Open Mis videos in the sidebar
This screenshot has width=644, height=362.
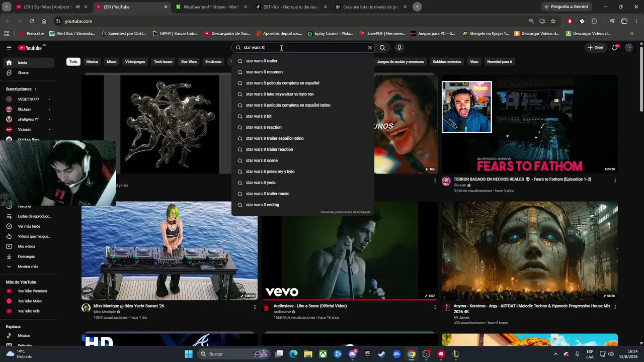(29, 246)
